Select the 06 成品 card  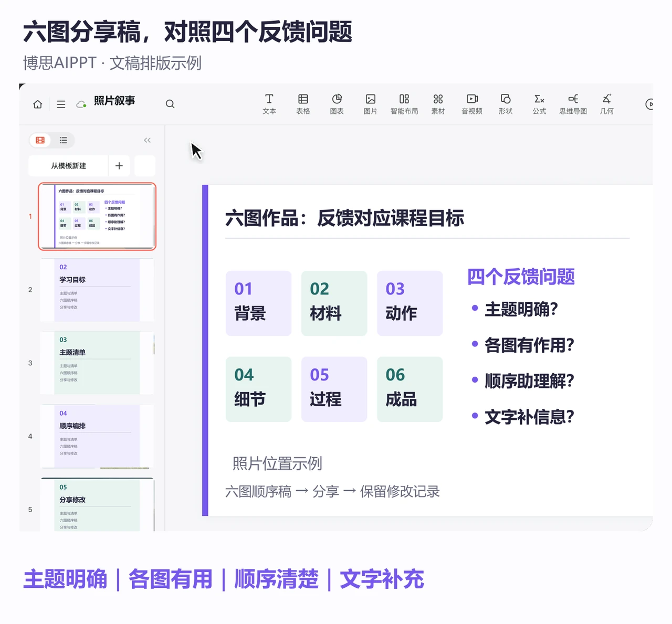(410, 389)
